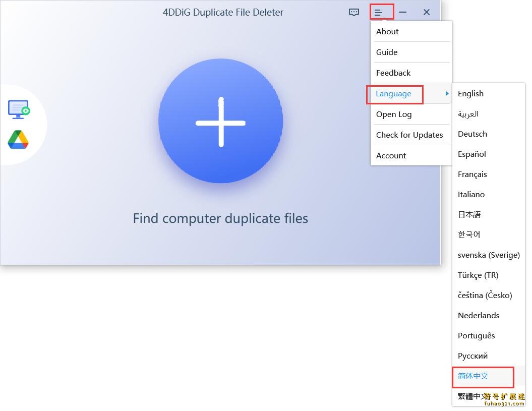The image size is (532, 411).
Task: Select čeština (Česko) language
Action: [489, 296]
